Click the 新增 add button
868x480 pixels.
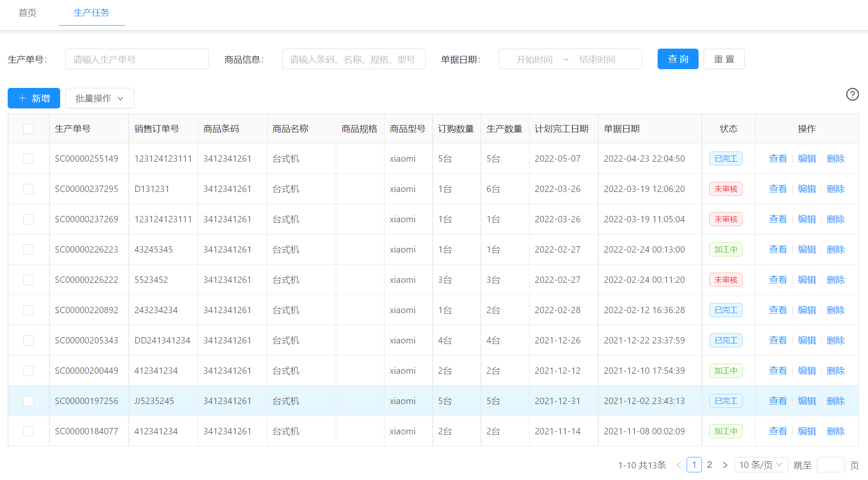coord(34,98)
